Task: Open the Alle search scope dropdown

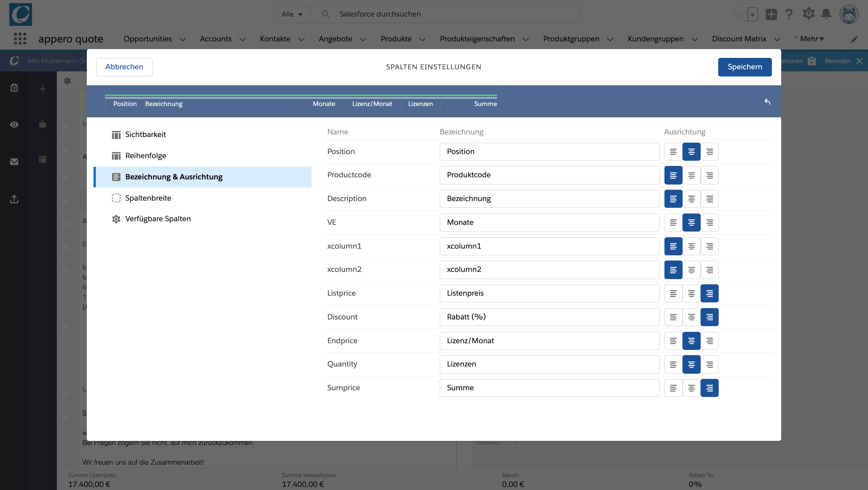Action: pyautogui.click(x=292, y=14)
